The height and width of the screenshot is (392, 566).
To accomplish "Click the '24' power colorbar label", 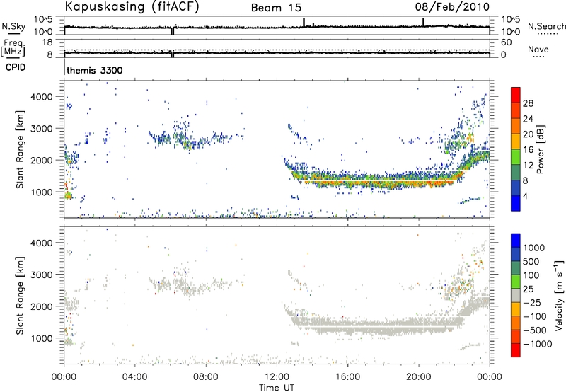I will (x=528, y=119).
